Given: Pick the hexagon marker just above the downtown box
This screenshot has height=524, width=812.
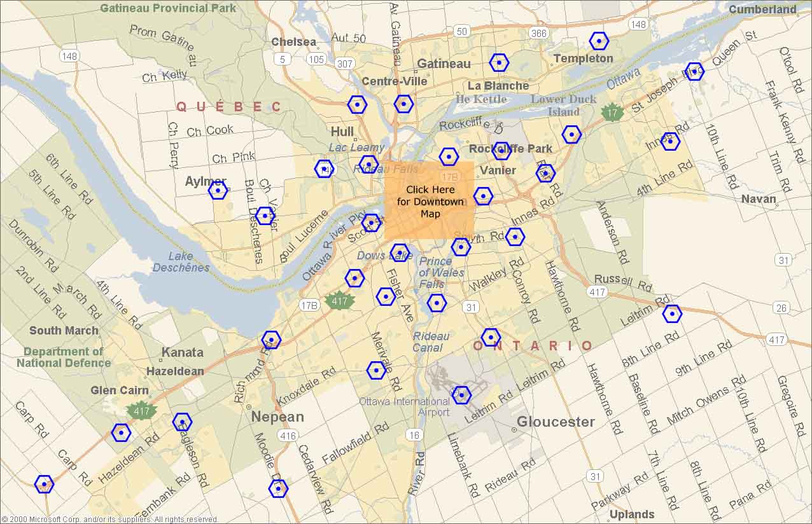Looking at the screenshot, I should [x=449, y=156].
